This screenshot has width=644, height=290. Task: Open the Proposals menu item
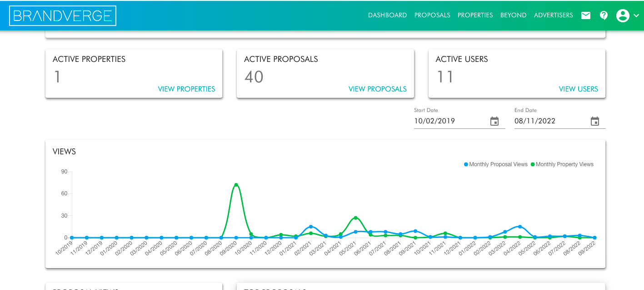point(432,15)
